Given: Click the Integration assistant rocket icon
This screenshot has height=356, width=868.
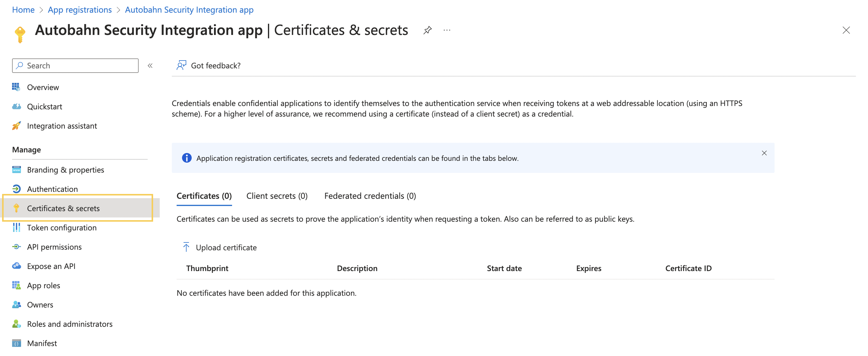Looking at the screenshot, I should [x=16, y=126].
